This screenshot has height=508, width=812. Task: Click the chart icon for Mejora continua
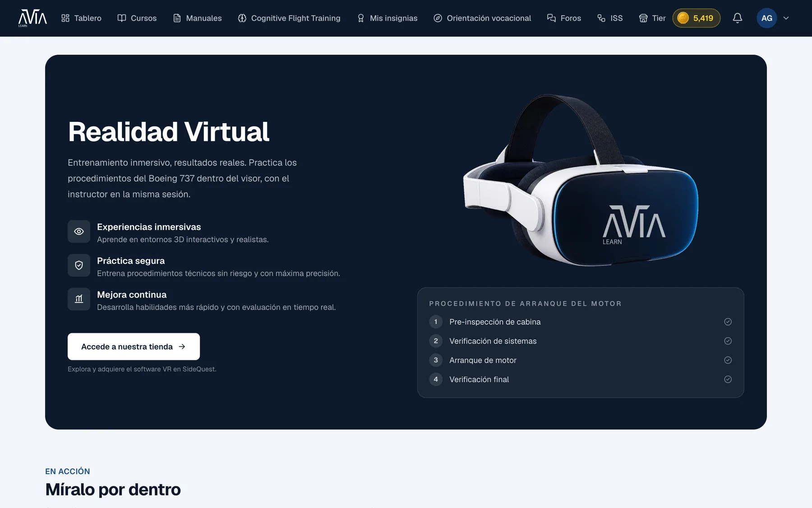pos(79,299)
